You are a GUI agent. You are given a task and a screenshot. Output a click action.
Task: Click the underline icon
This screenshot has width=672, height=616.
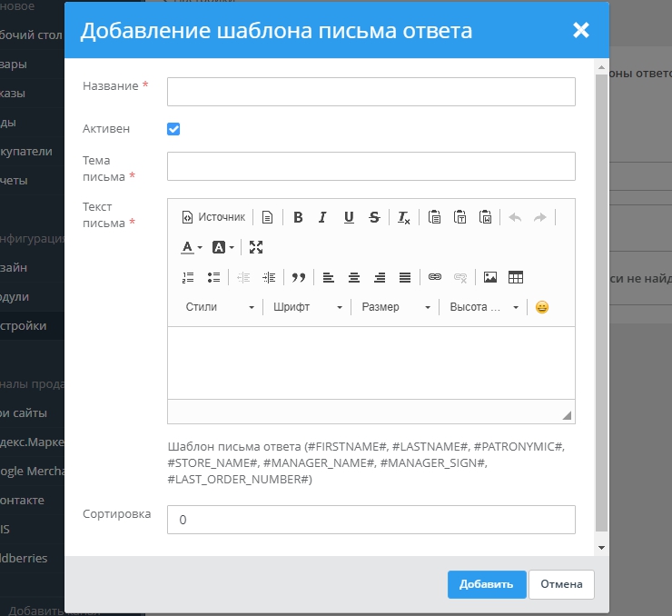(349, 217)
